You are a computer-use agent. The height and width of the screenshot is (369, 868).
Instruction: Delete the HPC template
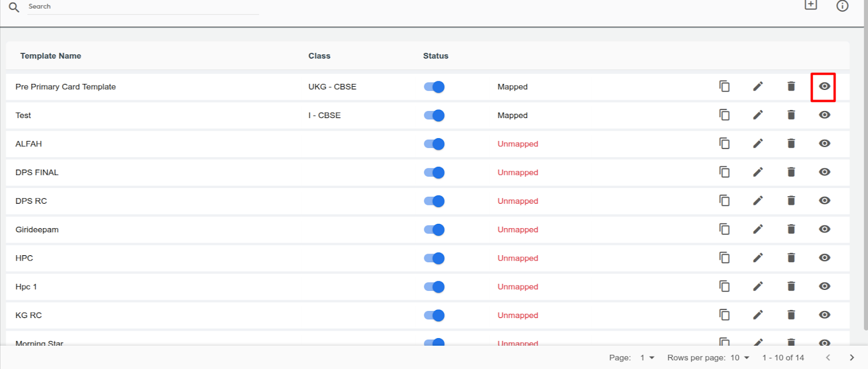point(791,258)
